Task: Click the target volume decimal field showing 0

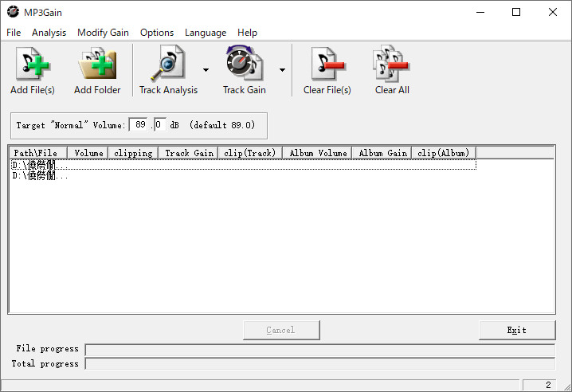Action: tap(160, 125)
